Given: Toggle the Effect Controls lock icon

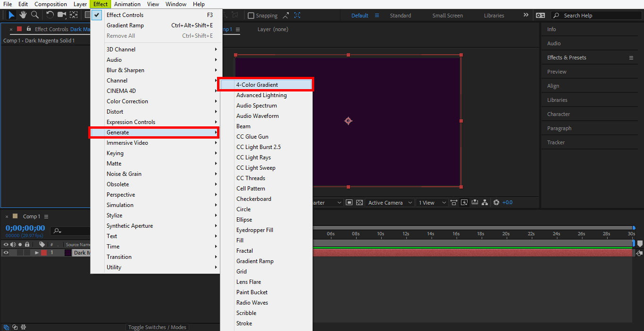Looking at the screenshot, I should click(29, 29).
